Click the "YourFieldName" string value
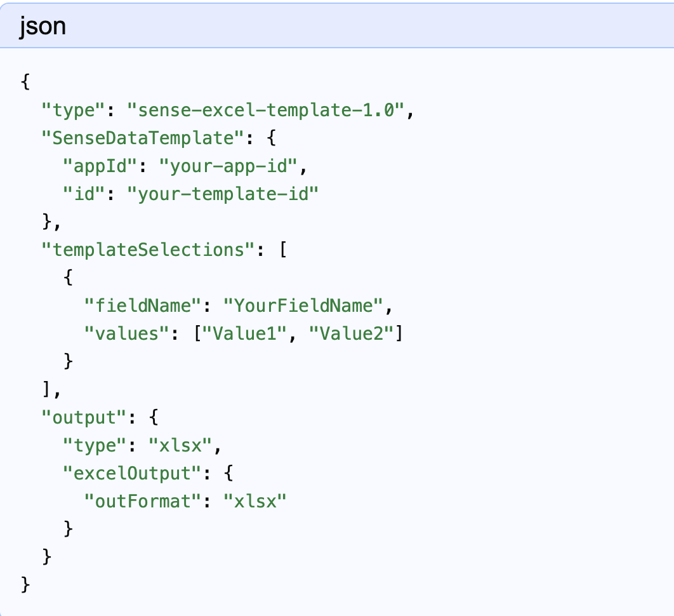Image resolution: width=674 pixels, height=616 pixels. pyautogui.click(x=303, y=305)
